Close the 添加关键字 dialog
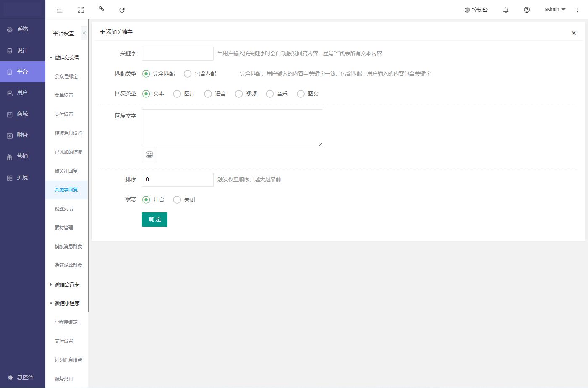Screen dimensions: 588x388 coord(573,33)
